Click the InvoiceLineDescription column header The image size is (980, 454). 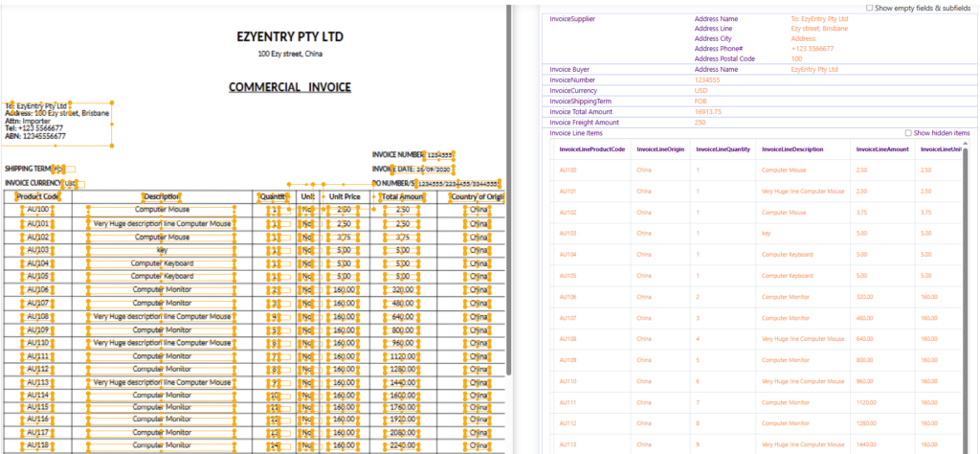792,150
